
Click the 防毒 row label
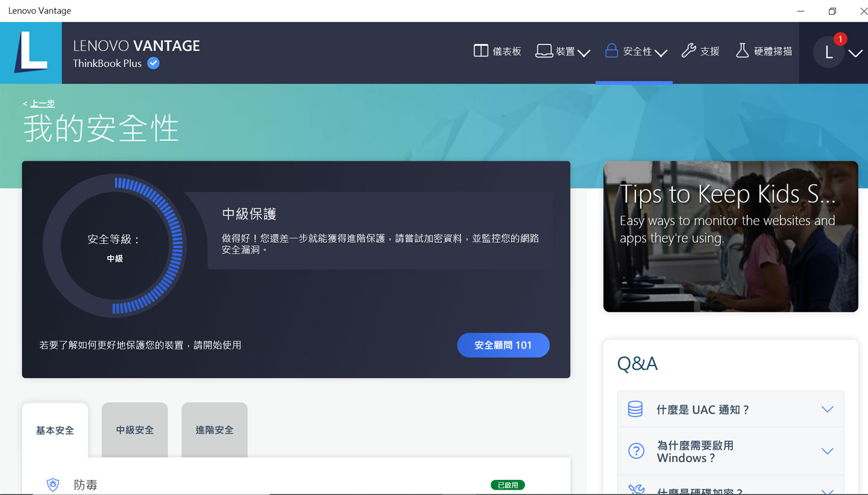click(x=86, y=485)
